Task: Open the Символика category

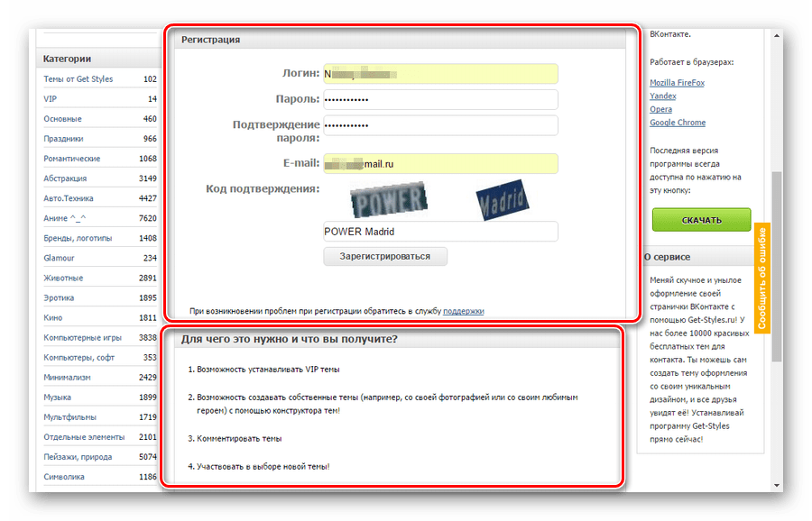Action: 64,477
